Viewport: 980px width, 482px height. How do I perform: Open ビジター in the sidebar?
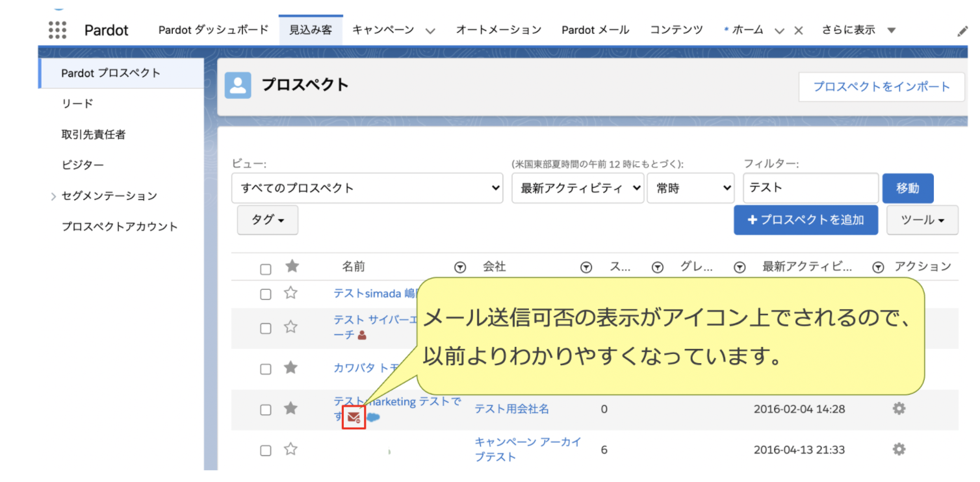(x=83, y=165)
